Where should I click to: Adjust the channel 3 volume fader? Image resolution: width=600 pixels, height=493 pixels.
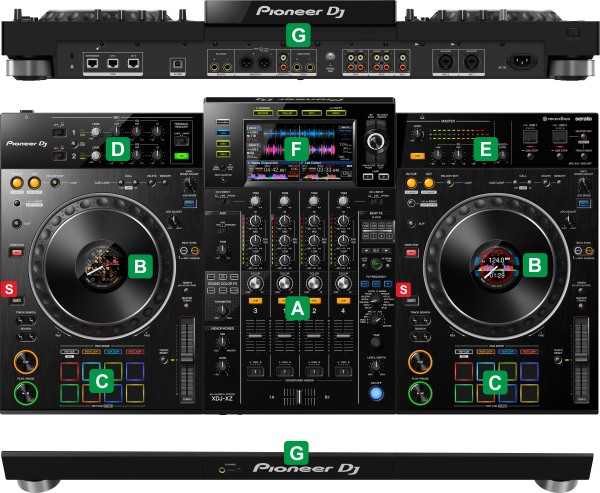point(255,336)
